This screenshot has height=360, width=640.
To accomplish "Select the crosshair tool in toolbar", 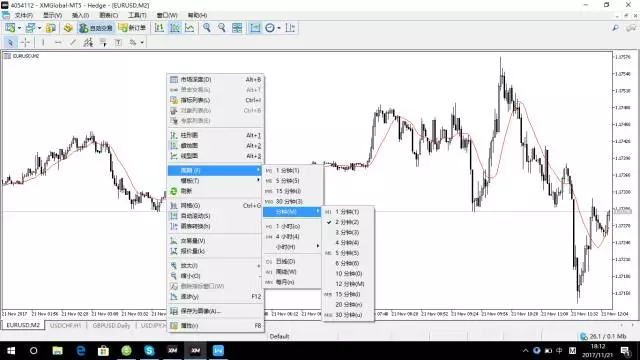I will [x=25, y=42].
